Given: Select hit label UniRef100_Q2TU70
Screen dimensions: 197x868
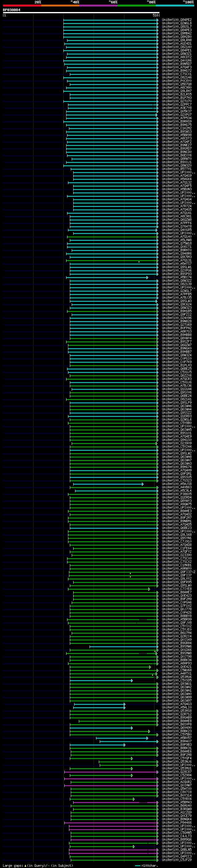Looking at the screenshot, I should coord(177,101).
